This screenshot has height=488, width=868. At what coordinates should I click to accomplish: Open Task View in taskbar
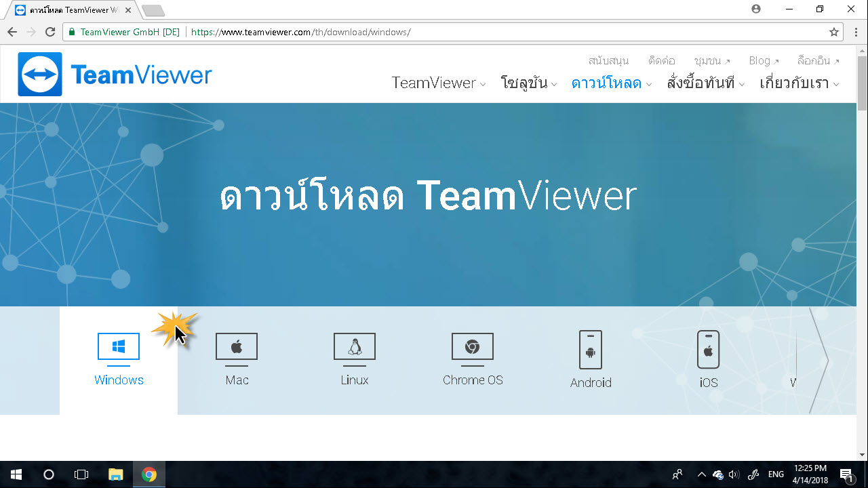(81, 474)
